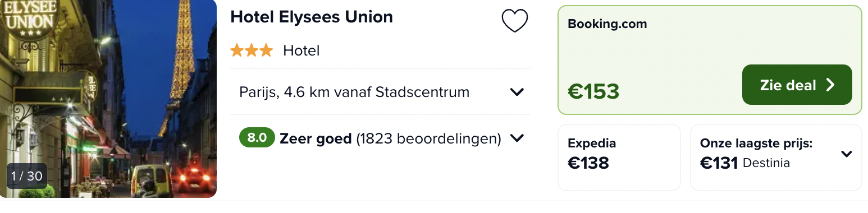Click the green 8.0 rating badge

[257, 138]
